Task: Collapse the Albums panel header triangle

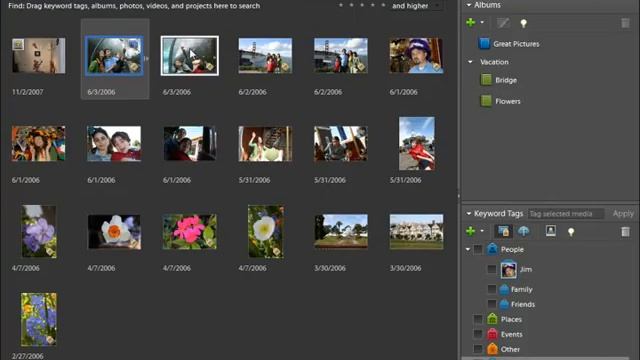Action: pyautogui.click(x=469, y=5)
